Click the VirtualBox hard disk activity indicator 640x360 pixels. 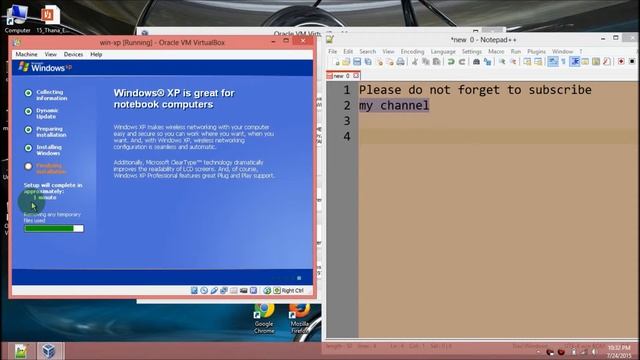[x=194, y=290]
